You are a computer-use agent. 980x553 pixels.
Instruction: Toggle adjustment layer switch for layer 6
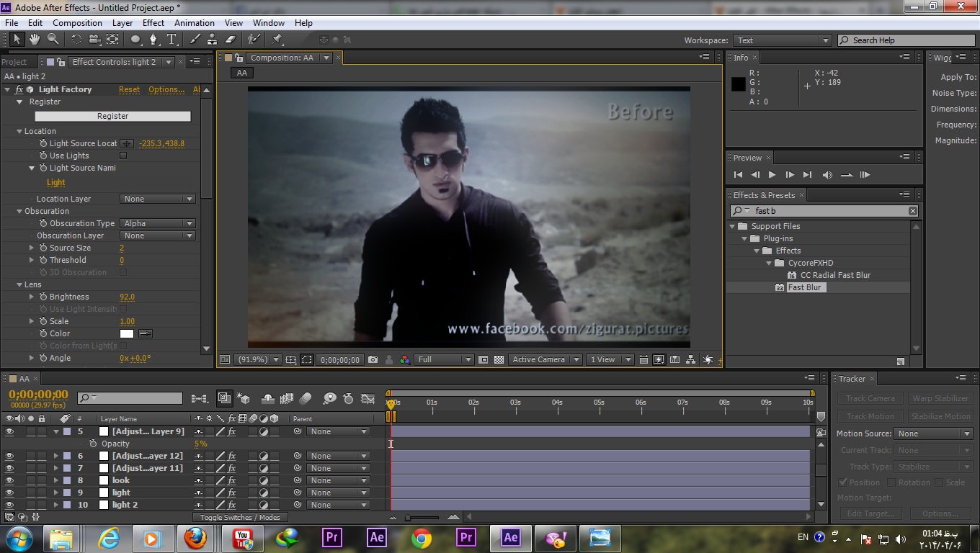point(264,456)
